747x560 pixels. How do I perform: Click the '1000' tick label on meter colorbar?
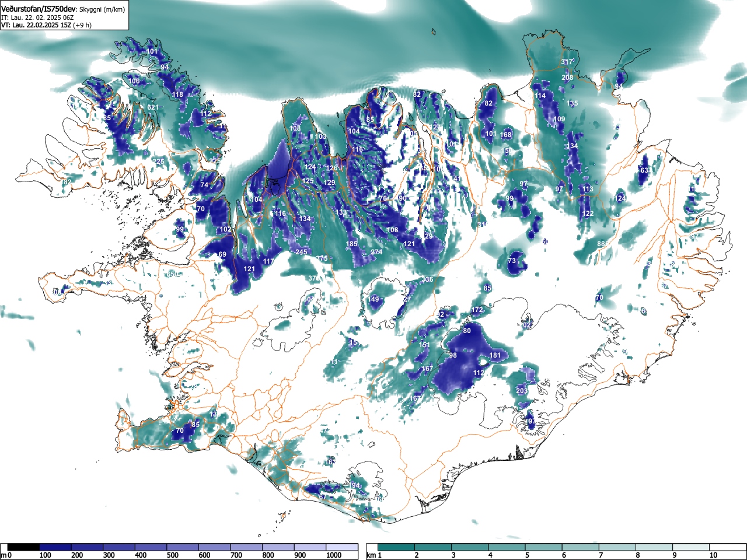[334, 555]
